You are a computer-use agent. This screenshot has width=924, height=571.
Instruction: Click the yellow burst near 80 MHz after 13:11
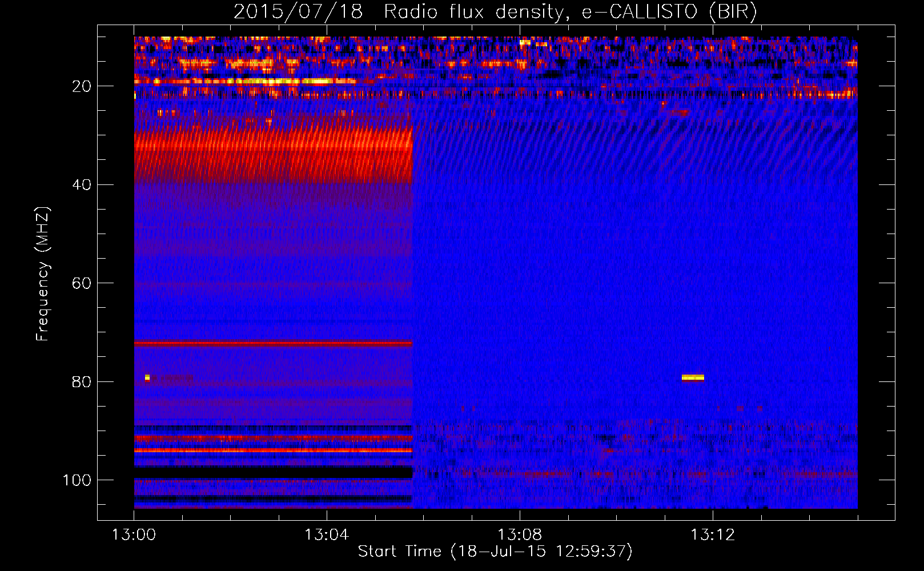[x=693, y=377]
